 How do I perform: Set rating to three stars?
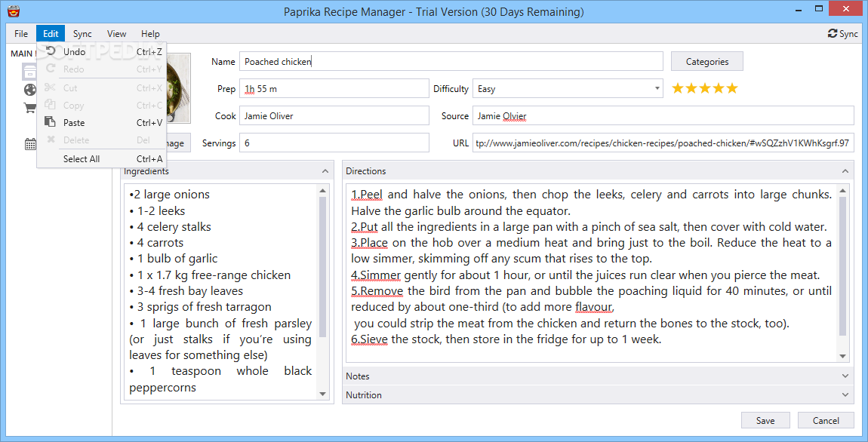pyautogui.click(x=705, y=88)
